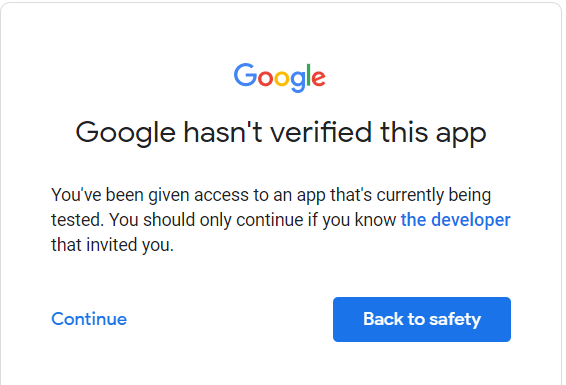Click the blue capital G in logo
Image resolution: width=566 pixels, height=385 pixels.
(245, 75)
